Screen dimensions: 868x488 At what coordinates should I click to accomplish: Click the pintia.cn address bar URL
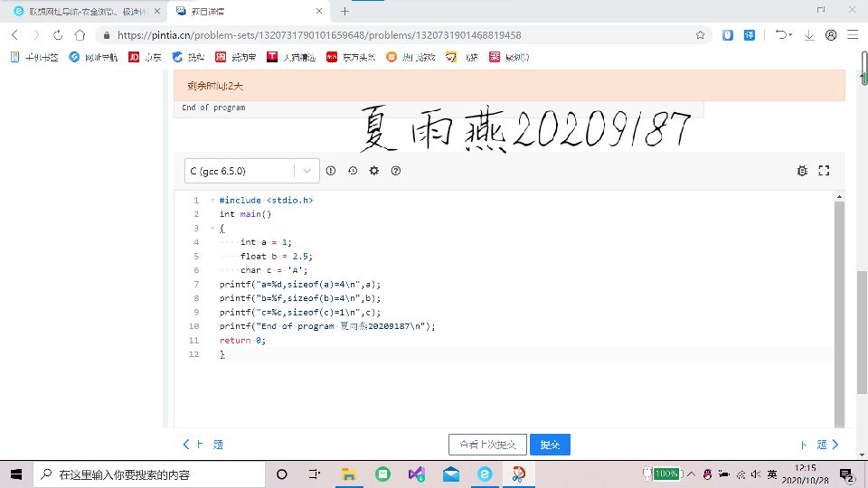319,35
